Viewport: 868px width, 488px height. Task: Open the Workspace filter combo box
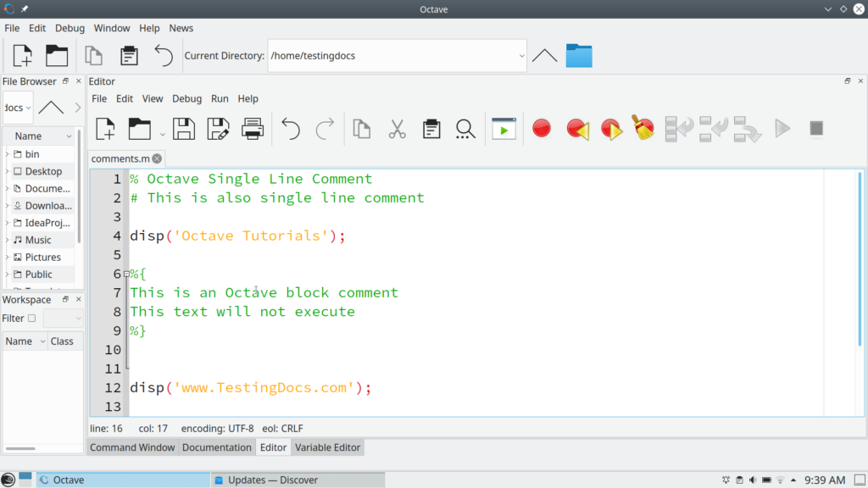tap(64, 319)
